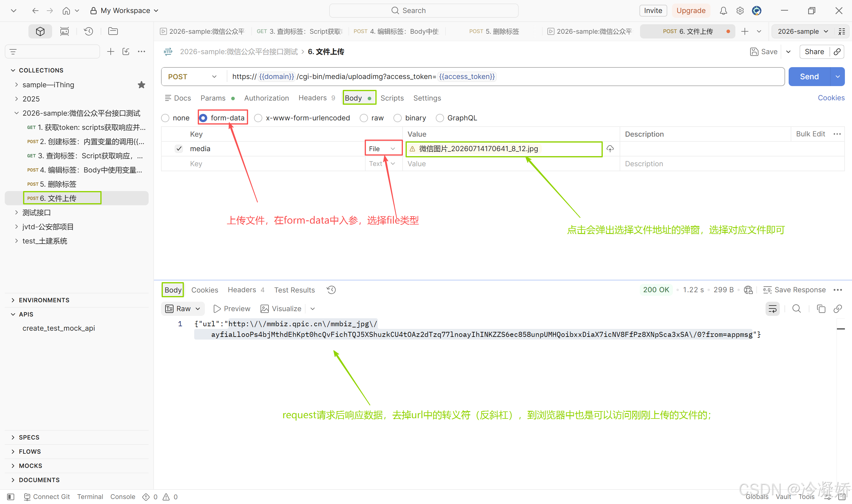Click the sidebar import icon
The image size is (852, 504).
pyautogui.click(x=126, y=52)
